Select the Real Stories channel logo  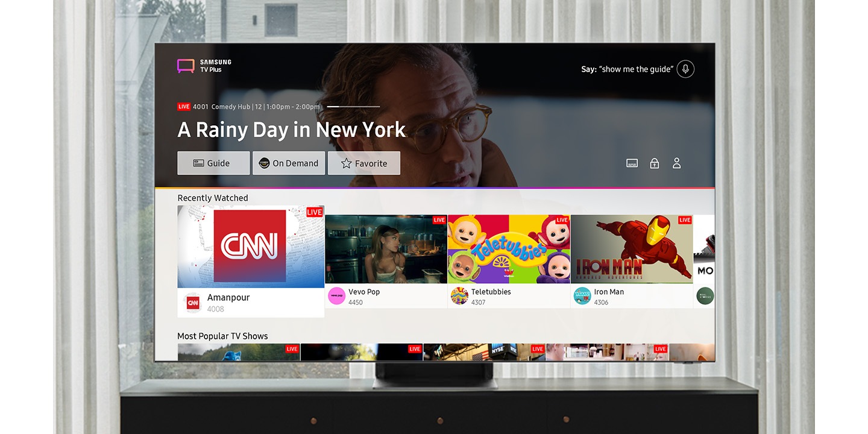(705, 296)
